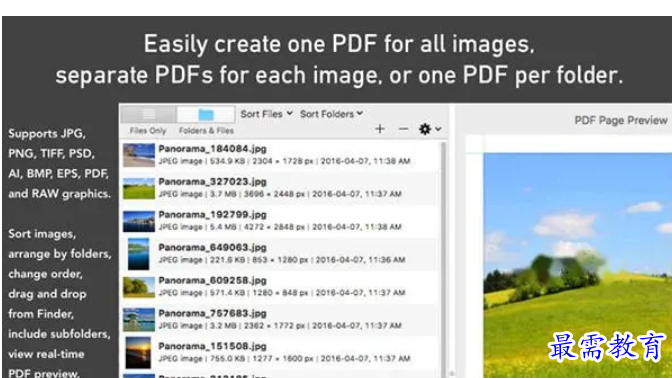Switch to Folders & Files view
Viewport: 672px width, 378px height.
tap(206, 114)
